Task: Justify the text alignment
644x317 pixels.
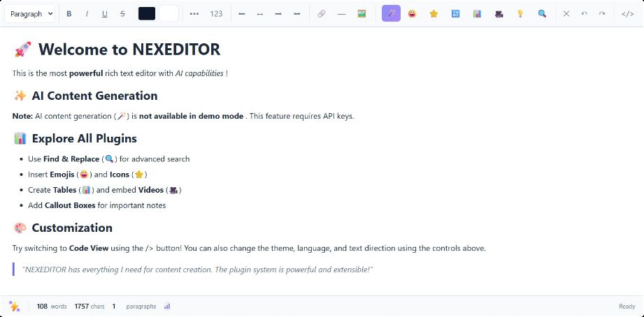Action: click(x=297, y=13)
